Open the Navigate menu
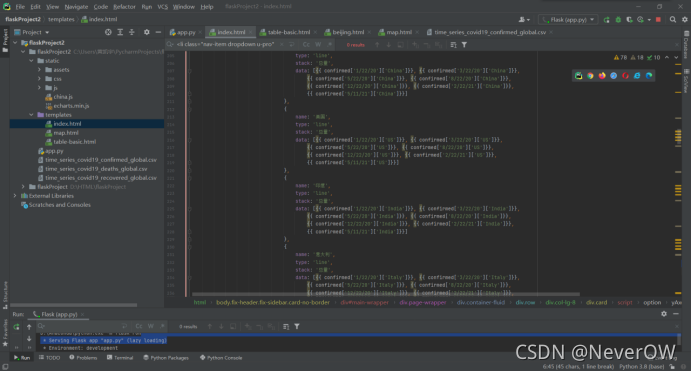 [76, 7]
